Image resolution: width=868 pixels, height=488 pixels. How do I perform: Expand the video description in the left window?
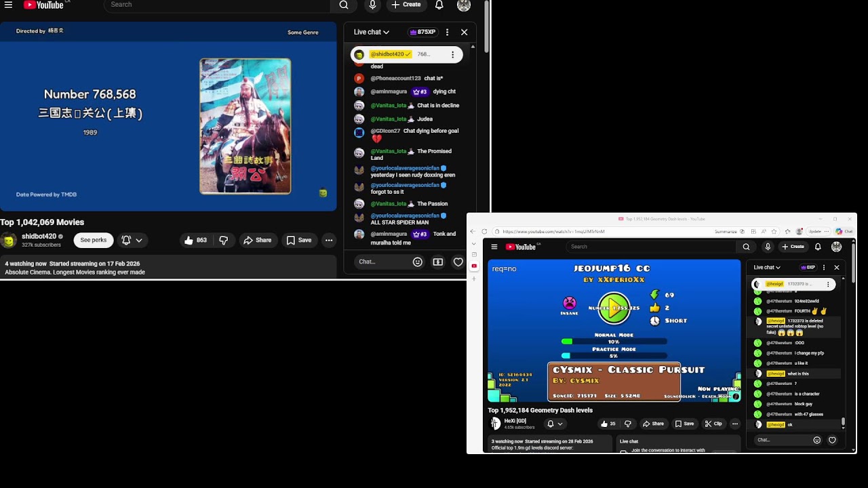[168, 268]
